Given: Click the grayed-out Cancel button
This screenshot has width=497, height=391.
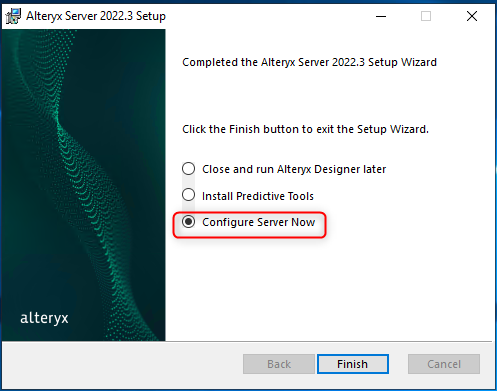Looking at the screenshot, I should (444, 364).
